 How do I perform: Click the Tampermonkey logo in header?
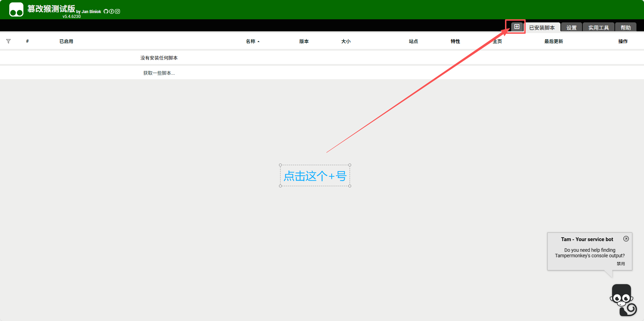tap(16, 10)
